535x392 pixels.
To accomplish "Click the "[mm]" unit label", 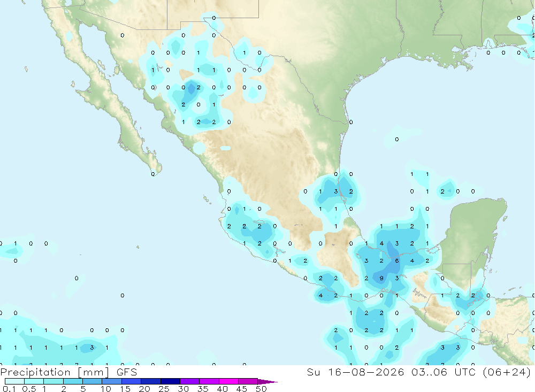I will click(94, 372).
